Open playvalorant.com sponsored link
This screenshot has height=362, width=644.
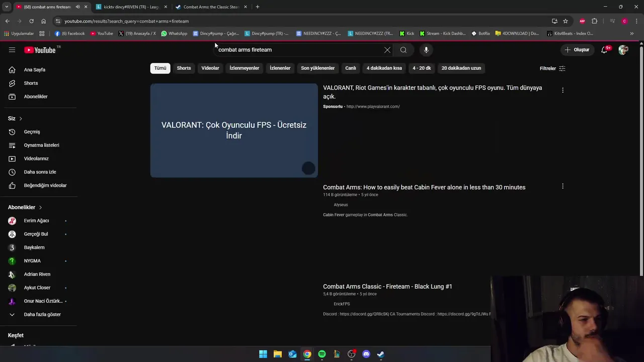click(373, 107)
